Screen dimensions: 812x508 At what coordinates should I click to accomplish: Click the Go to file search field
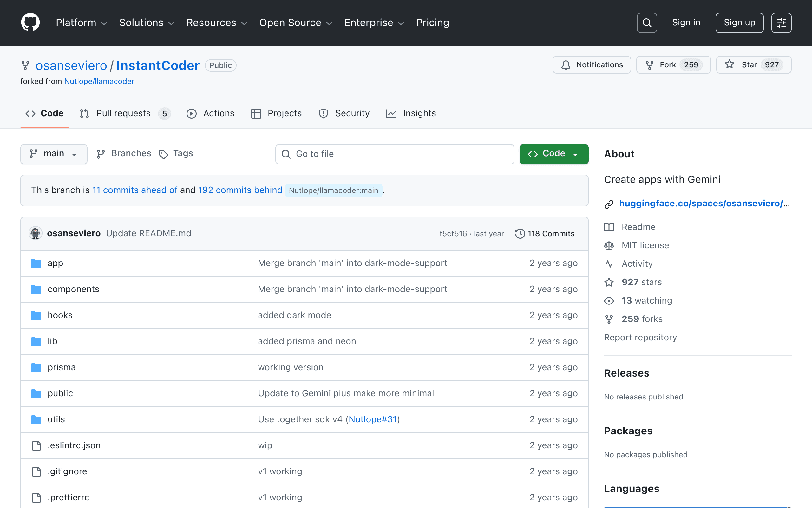(395, 154)
